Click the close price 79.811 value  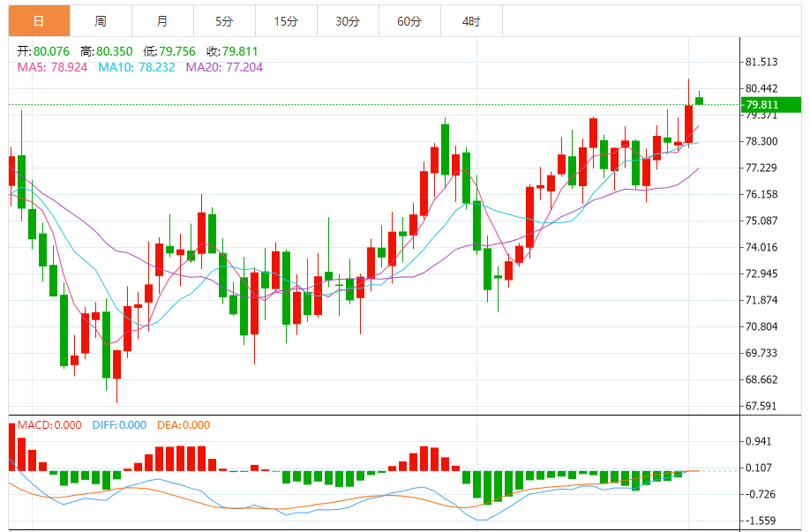240,52
